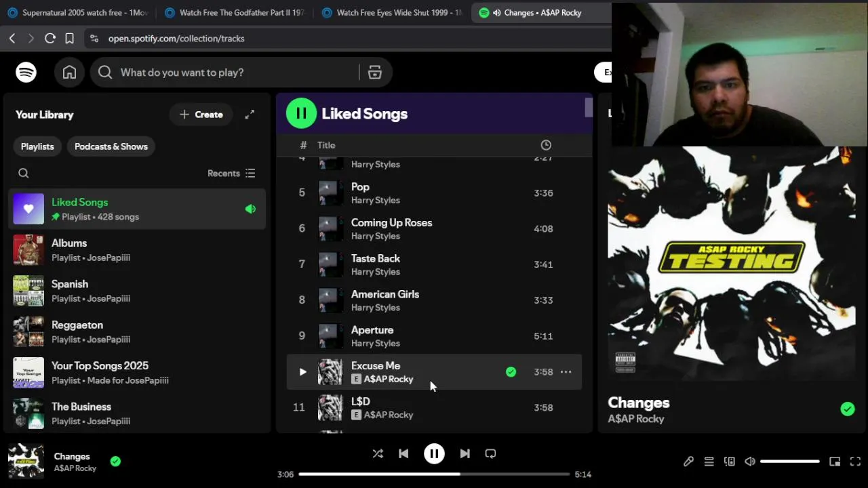868x488 pixels.
Task: Mute the volume speaker icon
Action: pos(750,462)
